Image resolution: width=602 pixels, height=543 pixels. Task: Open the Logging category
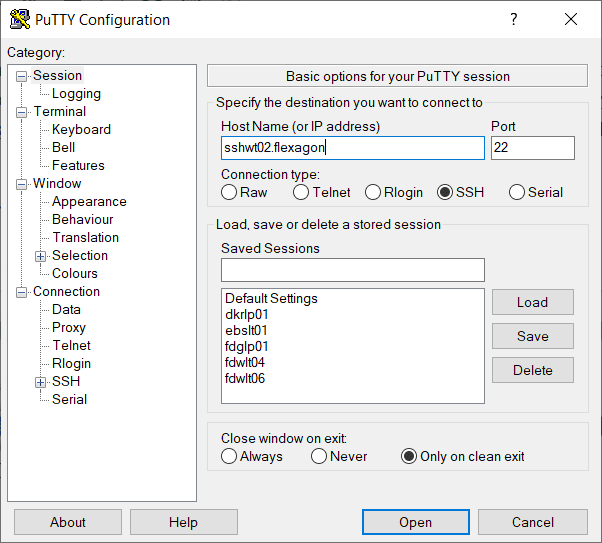[x=76, y=93]
